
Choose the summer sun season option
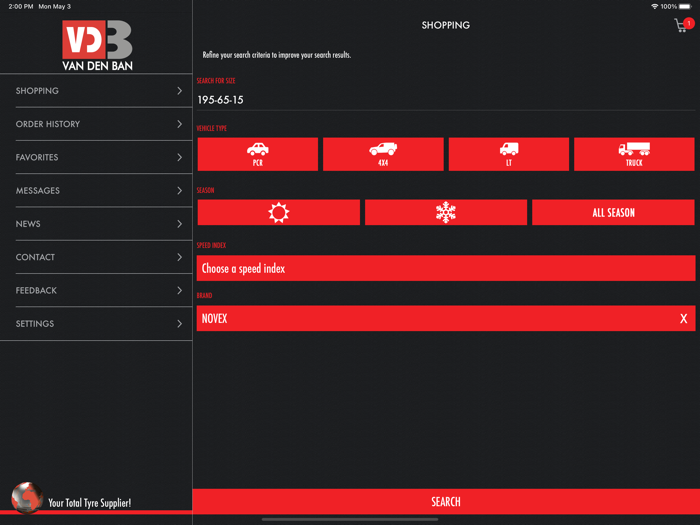tap(279, 212)
